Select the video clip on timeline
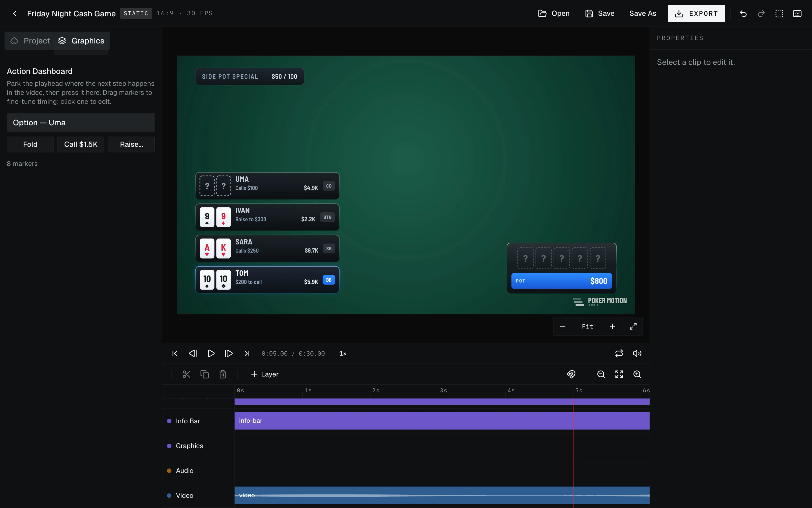 click(x=442, y=495)
